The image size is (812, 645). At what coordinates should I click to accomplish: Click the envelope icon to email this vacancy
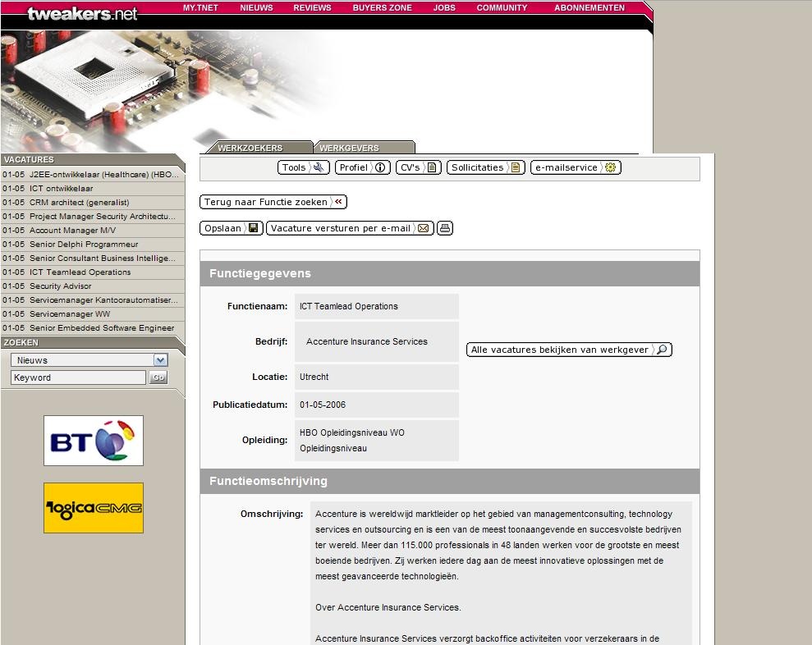[422, 228]
